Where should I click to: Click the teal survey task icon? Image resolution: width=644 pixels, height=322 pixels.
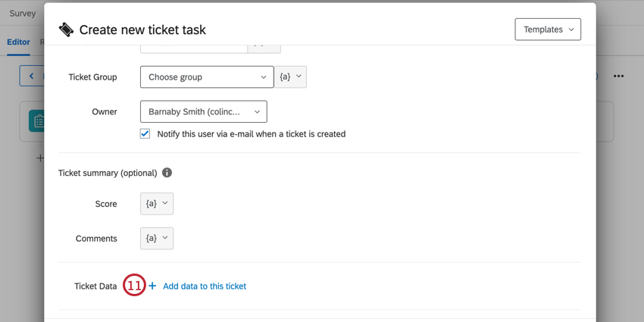pos(36,120)
